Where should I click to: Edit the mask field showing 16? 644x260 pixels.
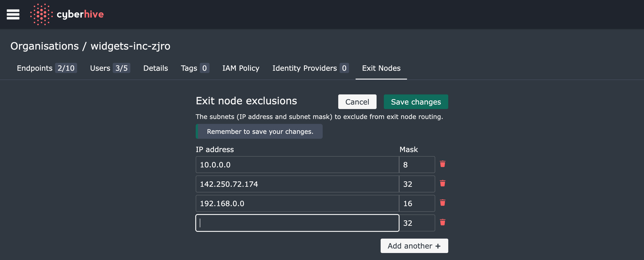pos(416,203)
